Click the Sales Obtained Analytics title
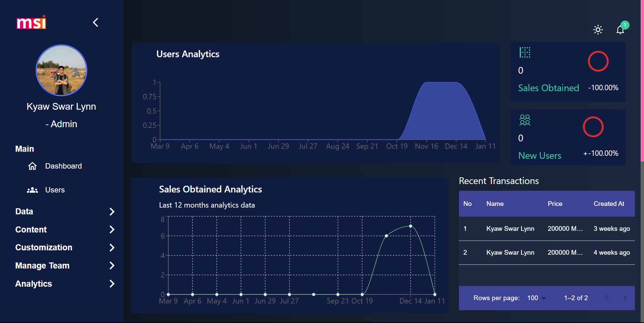 (x=210, y=189)
